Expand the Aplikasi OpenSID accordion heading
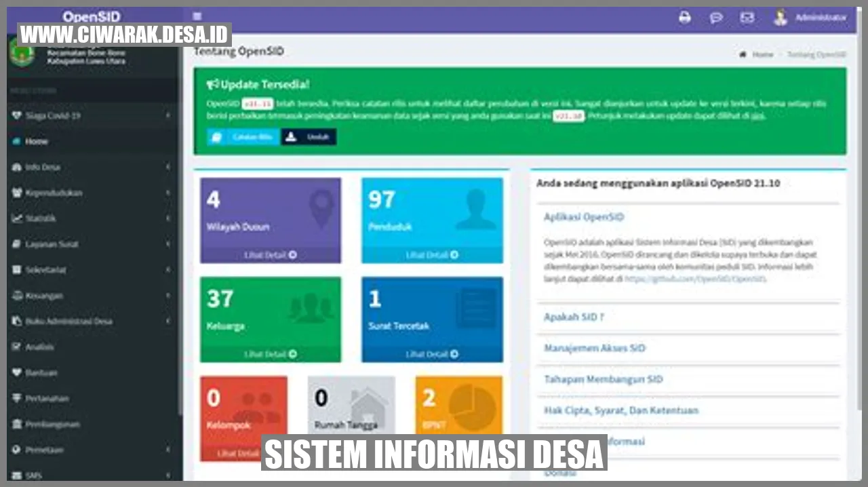 (584, 217)
